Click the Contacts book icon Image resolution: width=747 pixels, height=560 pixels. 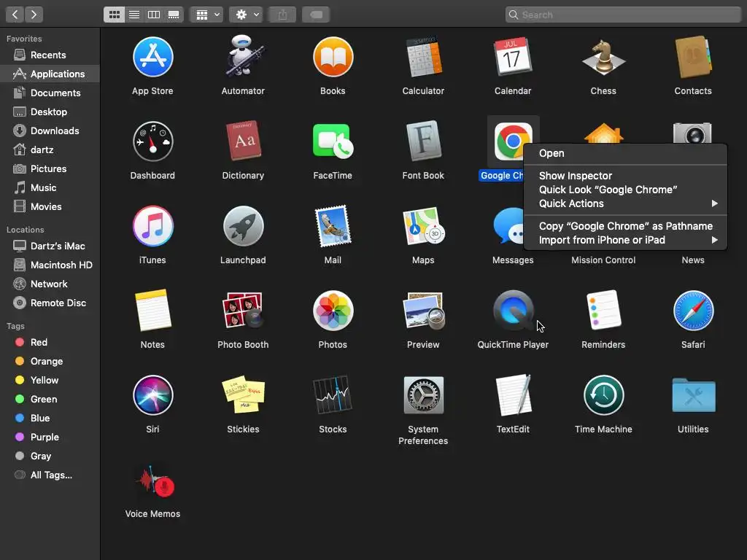[693, 57]
